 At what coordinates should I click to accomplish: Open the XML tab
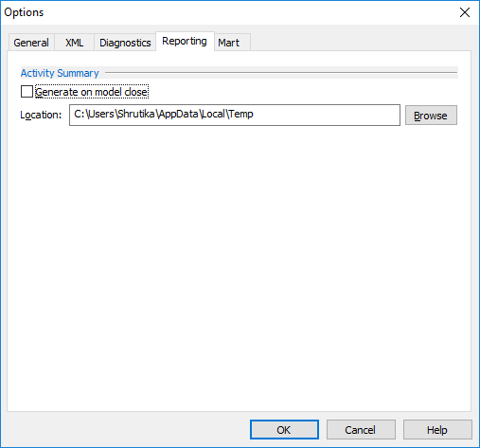pyautogui.click(x=75, y=43)
